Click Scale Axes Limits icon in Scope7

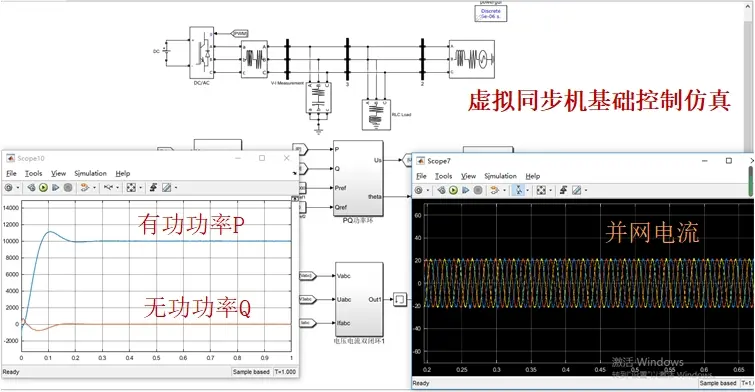[541, 190]
